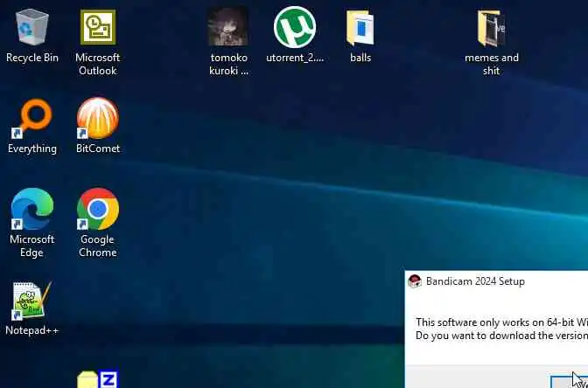Image resolution: width=588 pixels, height=388 pixels.
Task: Select the memes and shit folder
Action: [491, 28]
